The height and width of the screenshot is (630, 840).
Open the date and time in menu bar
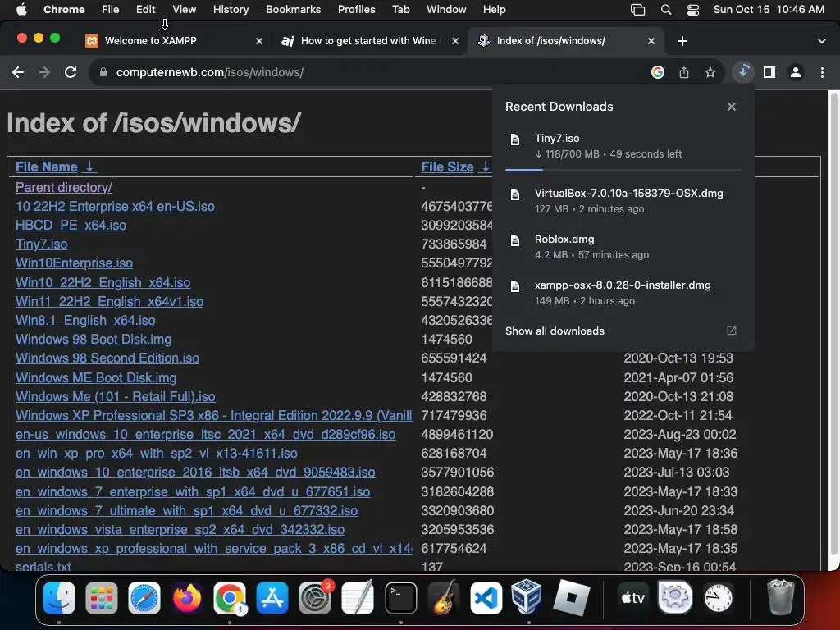769,10
